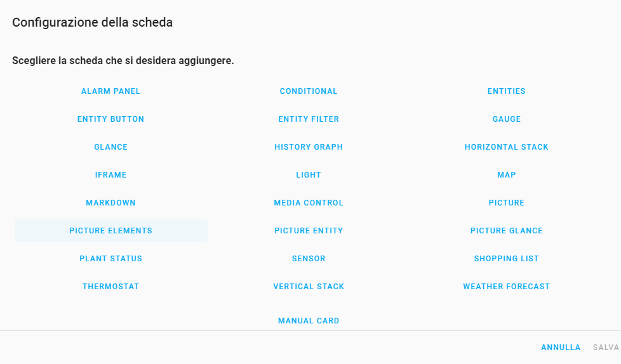The width and height of the screenshot is (621, 364).
Task: Select the Glance card option
Action: 110,146
